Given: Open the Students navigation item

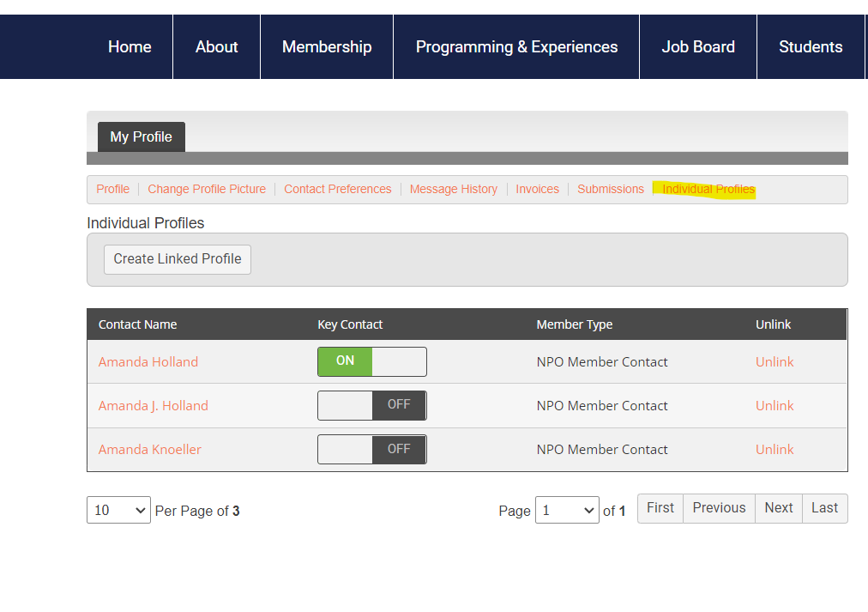Looking at the screenshot, I should [x=811, y=47].
